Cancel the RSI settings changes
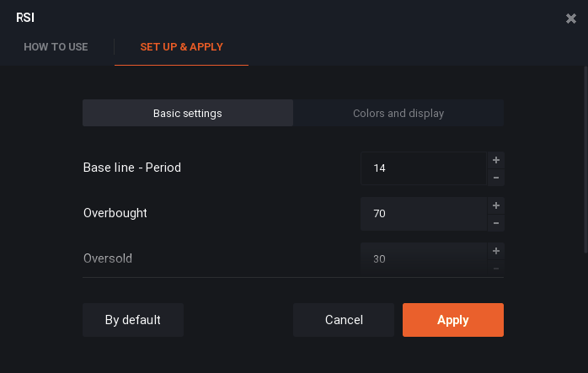 tap(344, 320)
